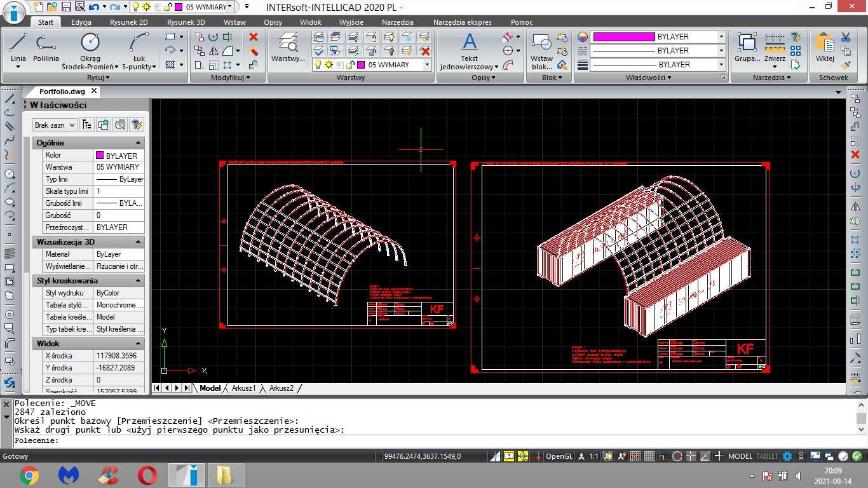Open the Warstwy layer manager
868x488 pixels.
(288, 48)
